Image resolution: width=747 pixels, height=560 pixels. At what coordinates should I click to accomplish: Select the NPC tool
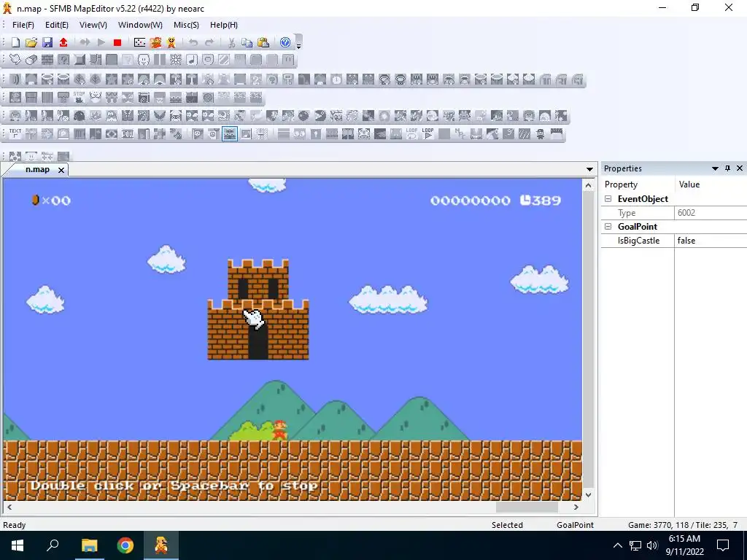(x=460, y=134)
